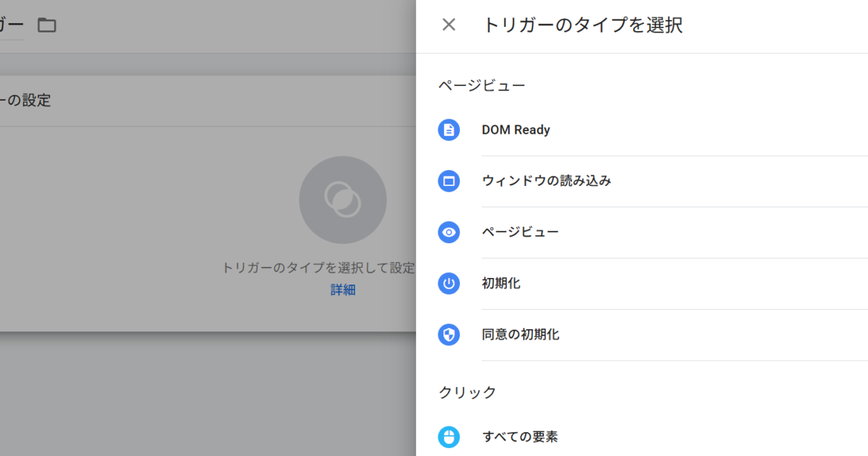868x456 pixels.
Task: Choose ウィンドウの読み込み trigger type
Action: click(x=546, y=181)
